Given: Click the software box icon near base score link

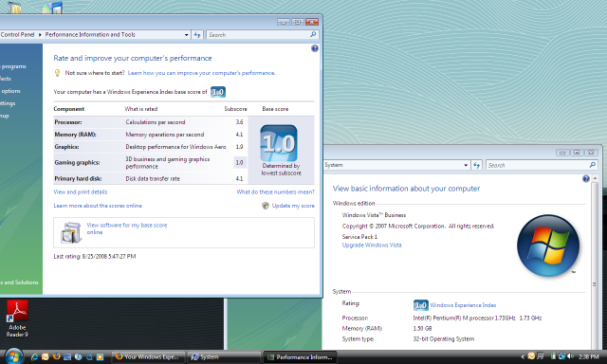Looking at the screenshot, I should point(71,232).
